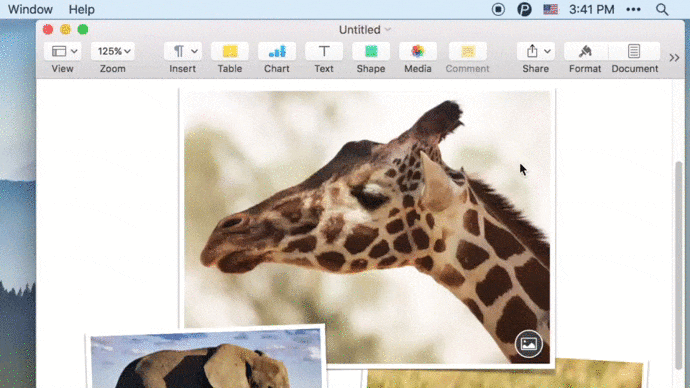
Task: Open the Window menu
Action: pyautogui.click(x=30, y=9)
